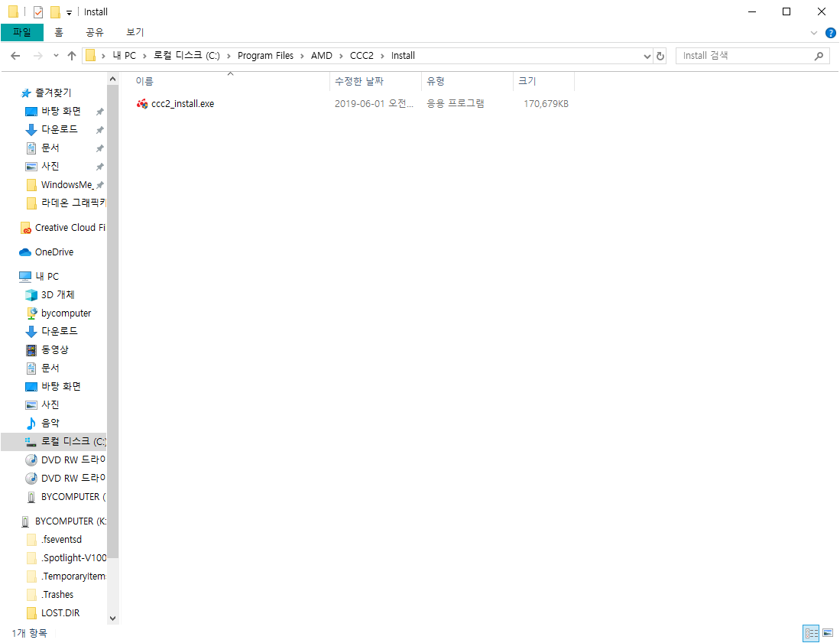Refresh the current folder

660,57
